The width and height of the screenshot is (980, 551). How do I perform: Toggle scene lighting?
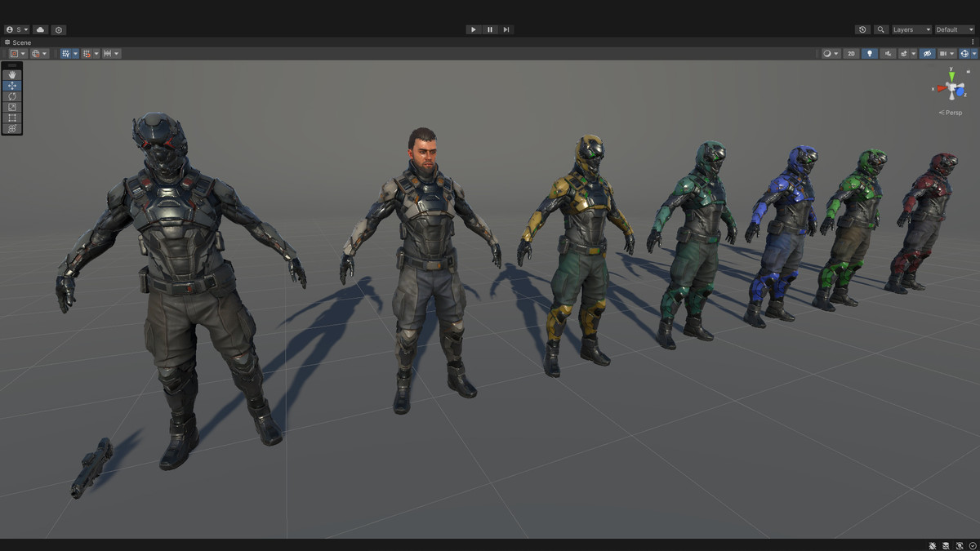[x=870, y=53]
